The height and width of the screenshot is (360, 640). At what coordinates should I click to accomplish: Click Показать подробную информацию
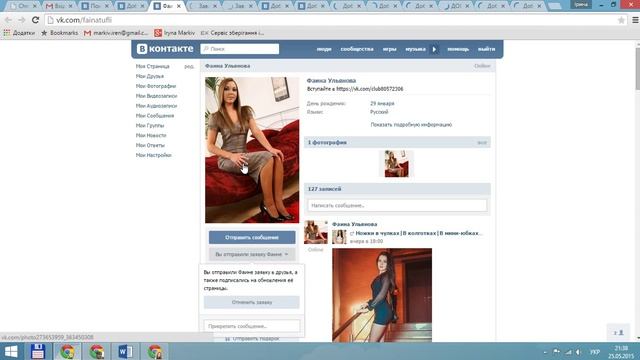click(411, 124)
